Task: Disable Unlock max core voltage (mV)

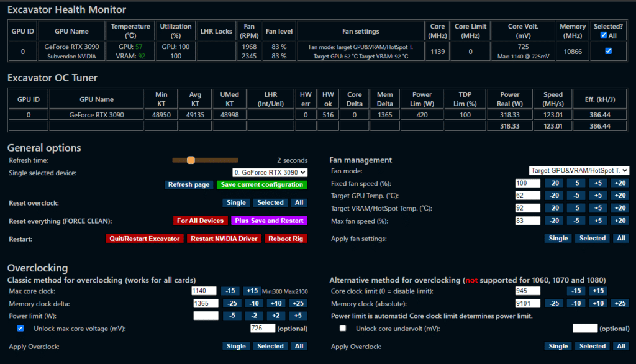Action: coord(21,329)
